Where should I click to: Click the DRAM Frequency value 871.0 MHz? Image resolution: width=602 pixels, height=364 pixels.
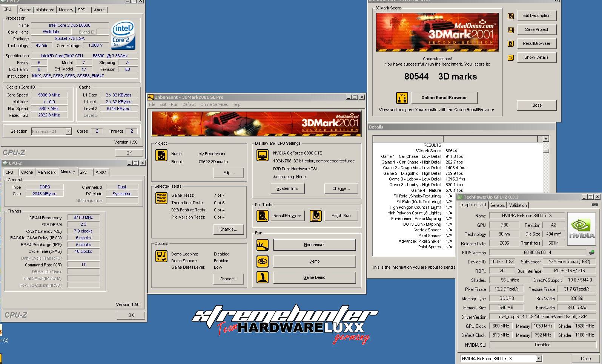(x=83, y=218)
